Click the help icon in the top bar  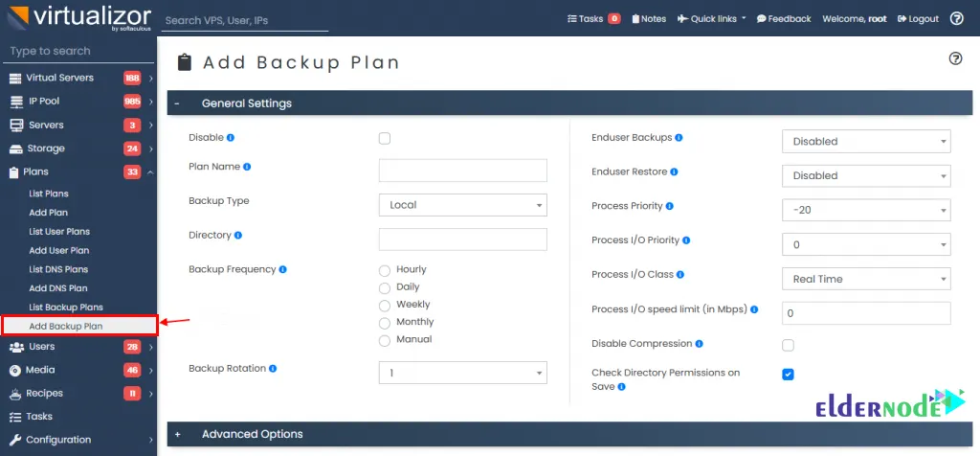tap(956, 18)
